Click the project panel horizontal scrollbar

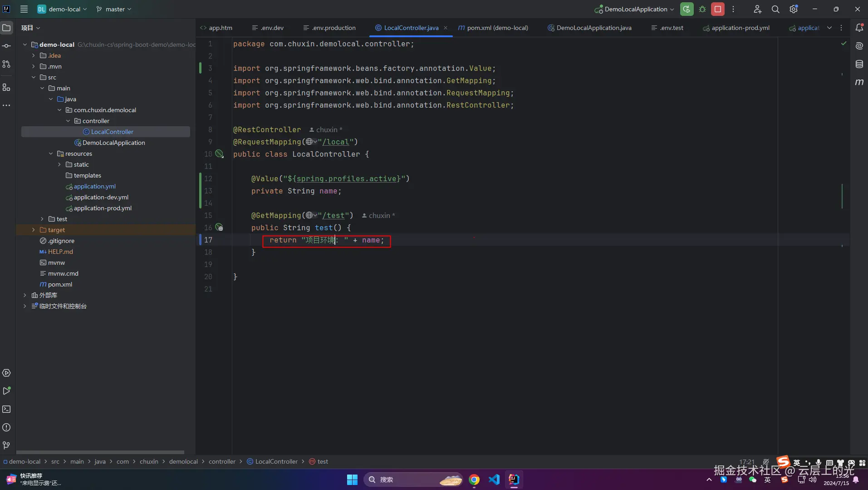[x=100, y=452]
